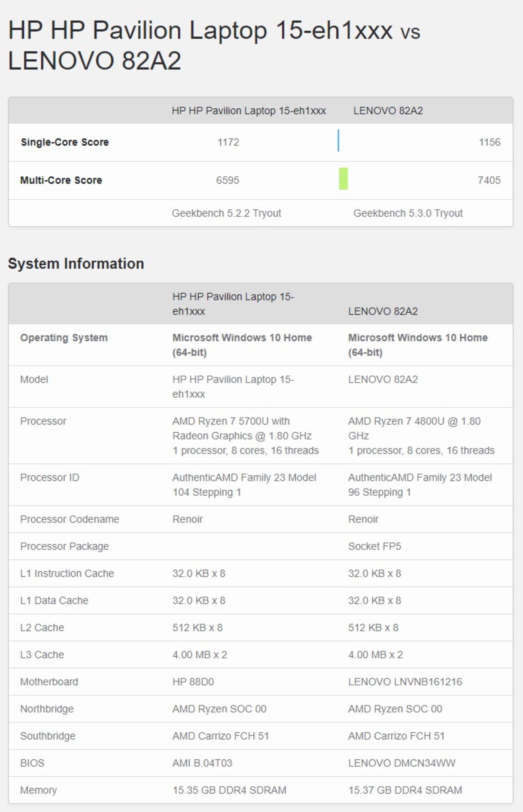The width and height of the screenshot is (523, 812).
Task: Click the Multi-Core Score label
Action: click(x=61, y=180)
